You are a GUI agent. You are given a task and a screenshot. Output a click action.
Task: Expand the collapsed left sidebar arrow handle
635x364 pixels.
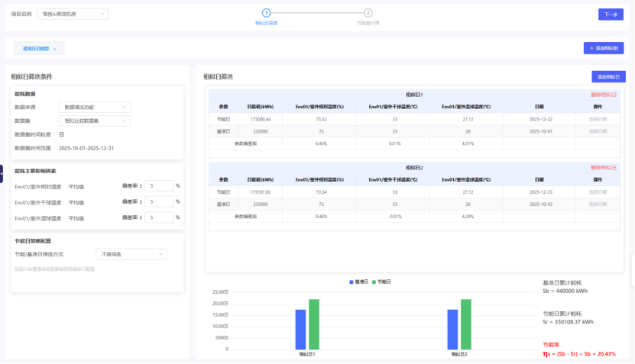click(2, 174)
